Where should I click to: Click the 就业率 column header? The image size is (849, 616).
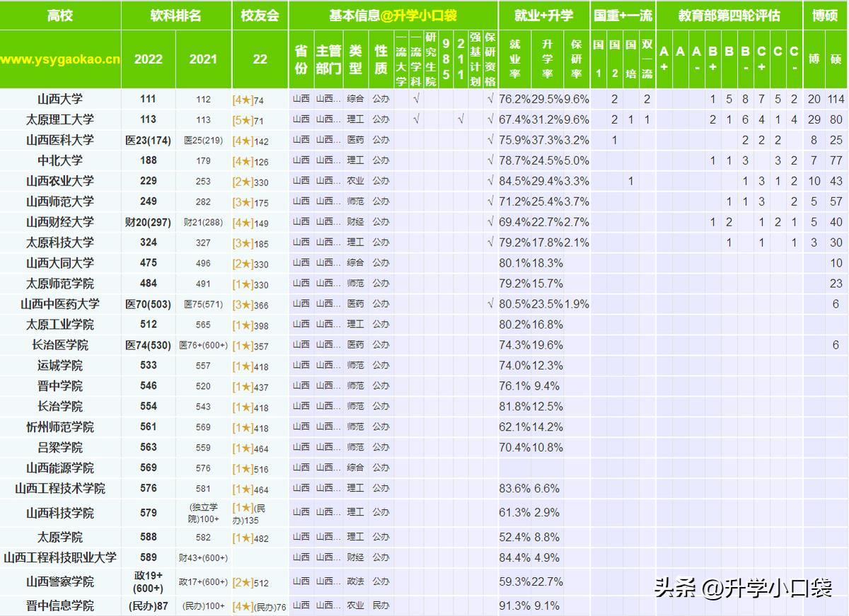514,59
